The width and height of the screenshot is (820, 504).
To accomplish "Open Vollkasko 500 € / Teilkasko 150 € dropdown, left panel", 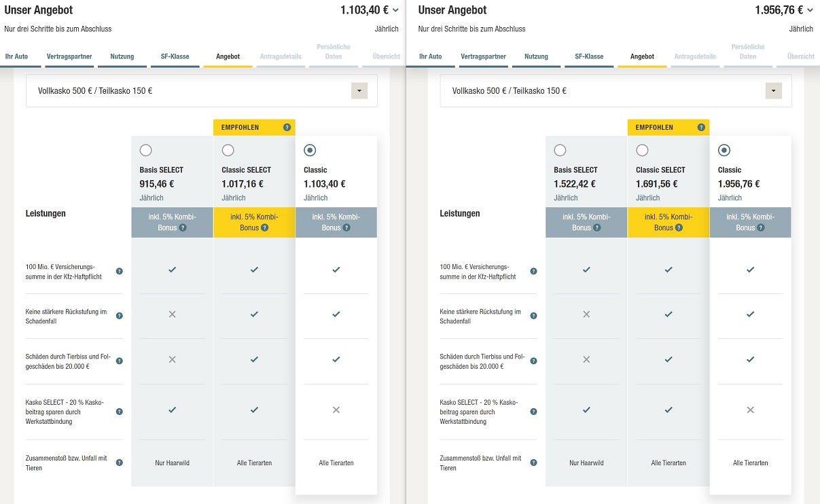I will click(359, 90).
